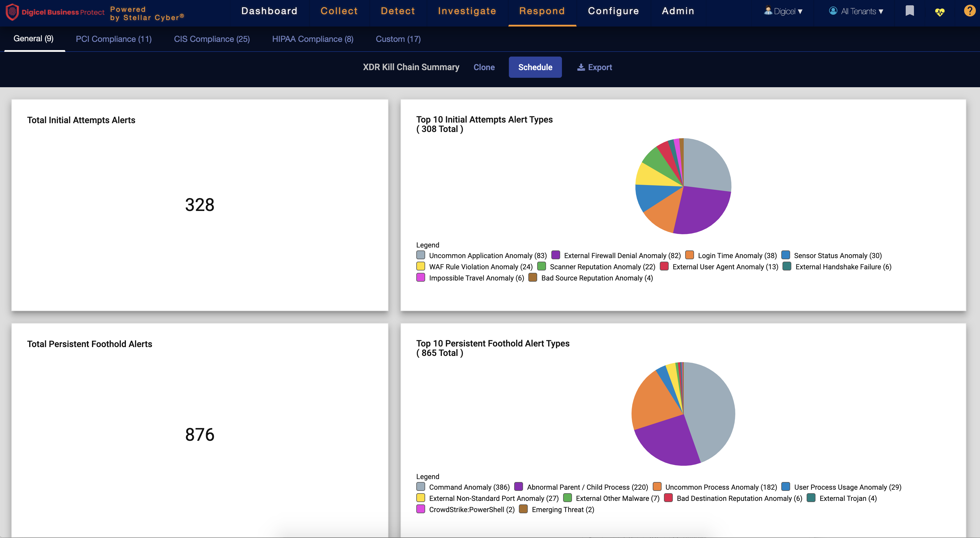Open the Detect menu

pos(398,11)
